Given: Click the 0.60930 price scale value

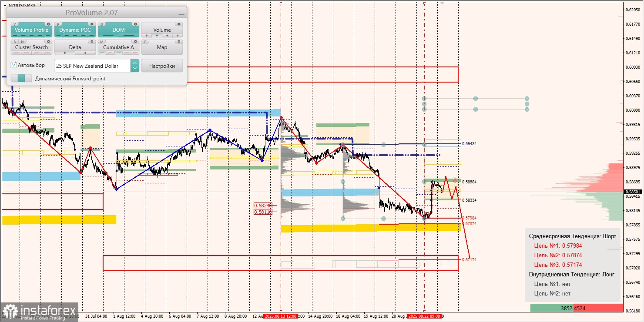Looking at the screenshot, I should tap(632, 67).
